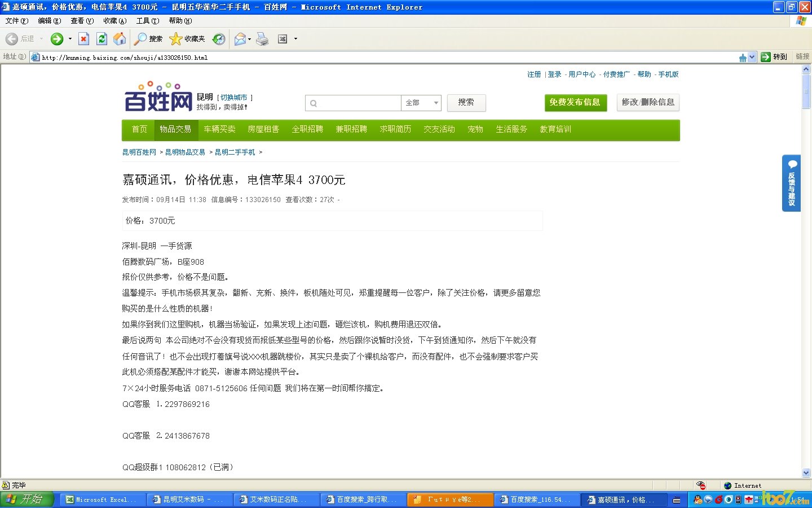Click the 链接 links bar label
Viewport: 812px width, 508px height.
click(x=802, y=56)
